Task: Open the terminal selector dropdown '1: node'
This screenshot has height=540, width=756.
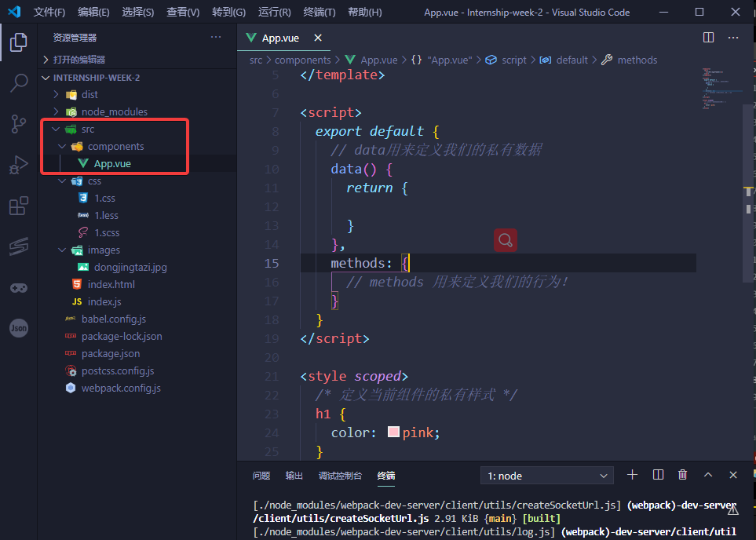Action: click(546, 476)
